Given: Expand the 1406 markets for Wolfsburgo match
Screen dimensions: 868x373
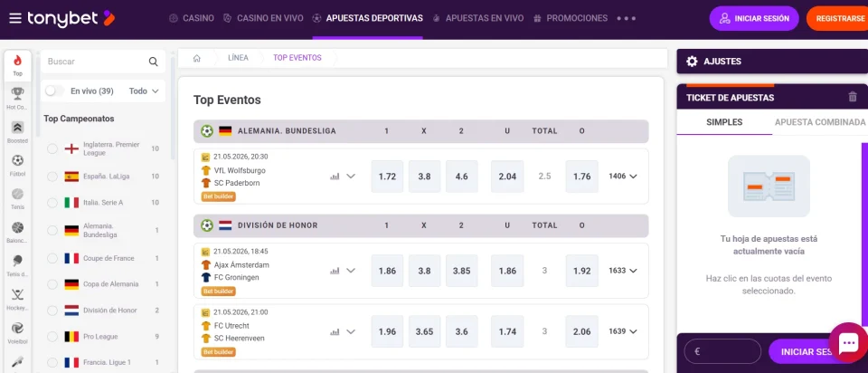Looking at the screenshot, I should tap(623, 177).
